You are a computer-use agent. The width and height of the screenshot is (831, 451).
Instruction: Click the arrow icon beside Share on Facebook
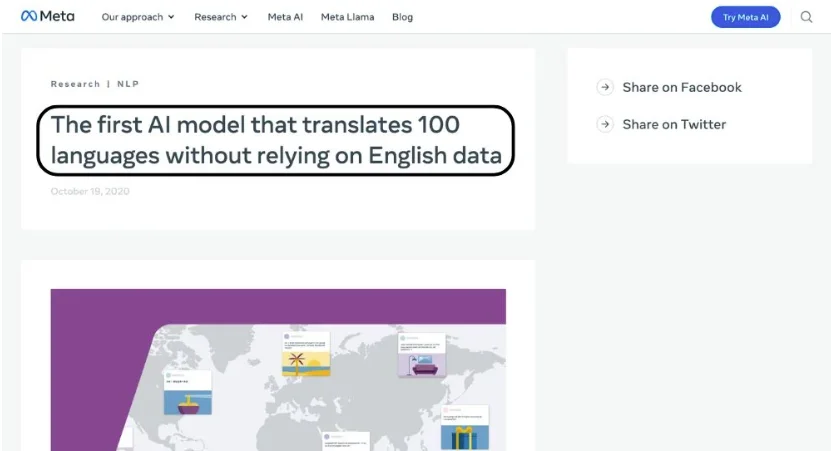pos(605,87)
